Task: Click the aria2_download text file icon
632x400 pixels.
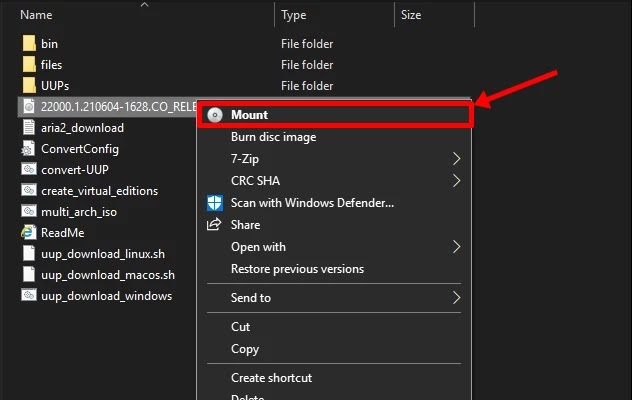Action: pyautogui.click(x=29, y=127)
